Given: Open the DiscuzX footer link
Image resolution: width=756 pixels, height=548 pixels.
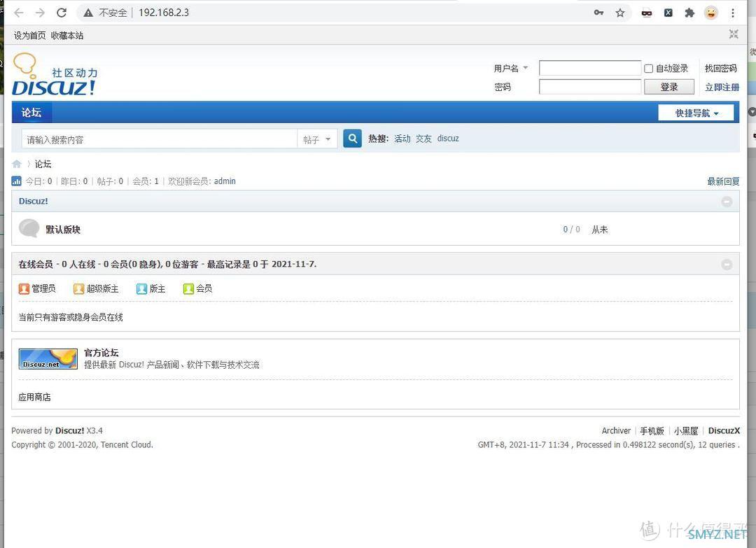Looking at the screenshot, I should [724, 431].
